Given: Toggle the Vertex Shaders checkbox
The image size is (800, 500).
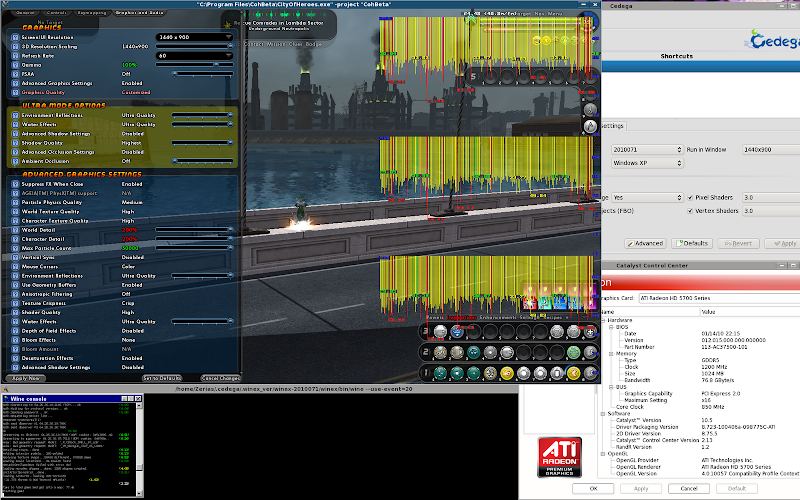Looking at the screenshot, I should [691, 211].
